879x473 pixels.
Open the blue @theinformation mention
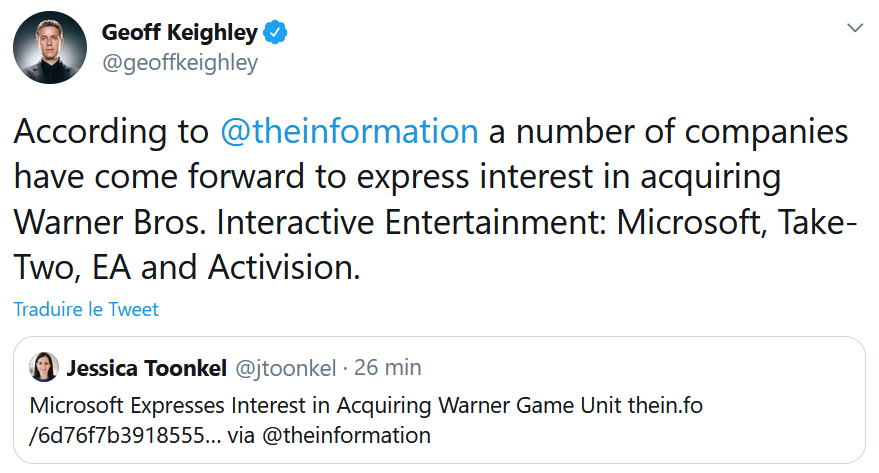(349, 132)
